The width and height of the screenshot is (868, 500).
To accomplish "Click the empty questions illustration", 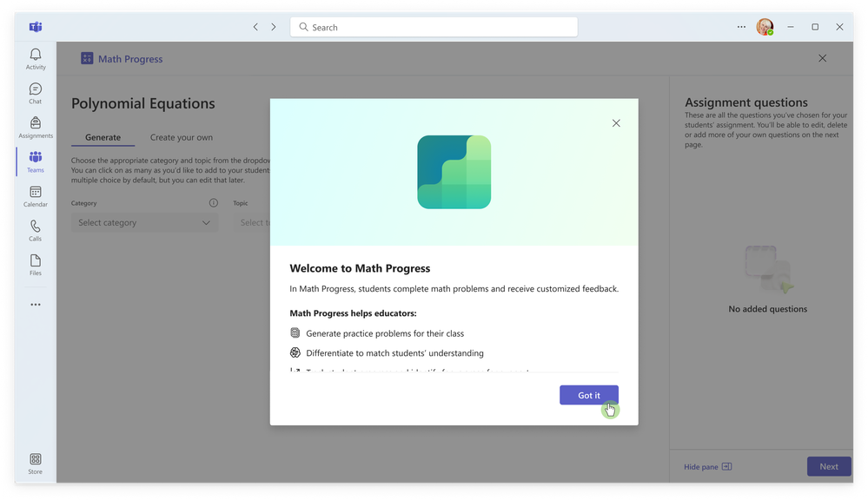I will point(768,269).
